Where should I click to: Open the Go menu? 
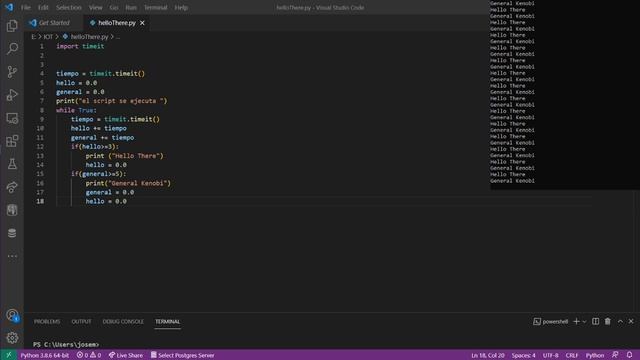click(x=114, y=7)
